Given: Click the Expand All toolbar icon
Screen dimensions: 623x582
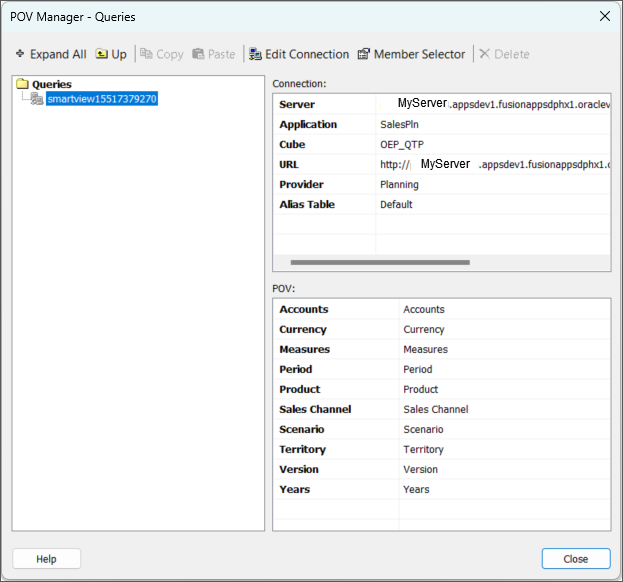Looking at the screenshot, I should (20, 54).
